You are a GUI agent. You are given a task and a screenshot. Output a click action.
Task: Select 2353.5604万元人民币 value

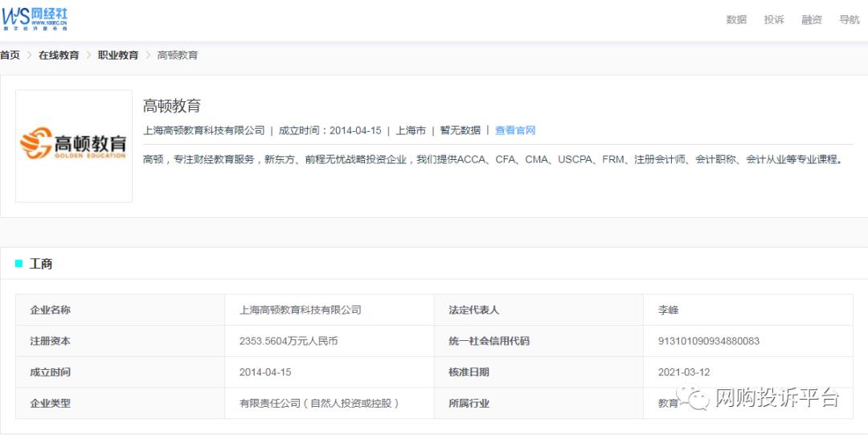pos(289,342)
